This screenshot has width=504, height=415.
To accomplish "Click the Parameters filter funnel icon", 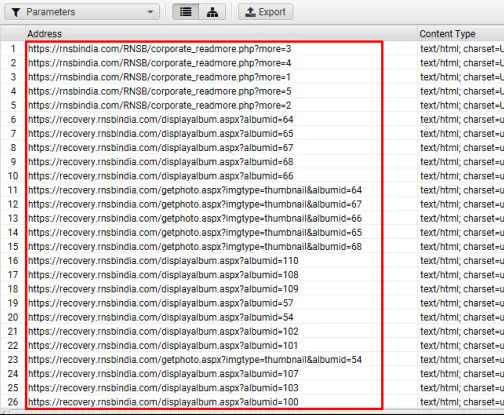I will (16, 12).
